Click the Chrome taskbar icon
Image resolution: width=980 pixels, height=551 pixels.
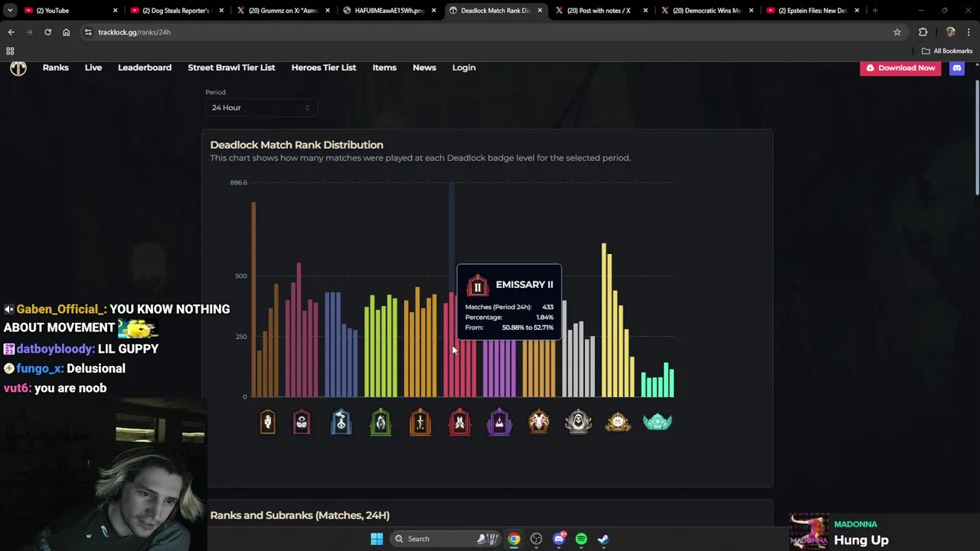pyautogui.click(x=514, y=539)
